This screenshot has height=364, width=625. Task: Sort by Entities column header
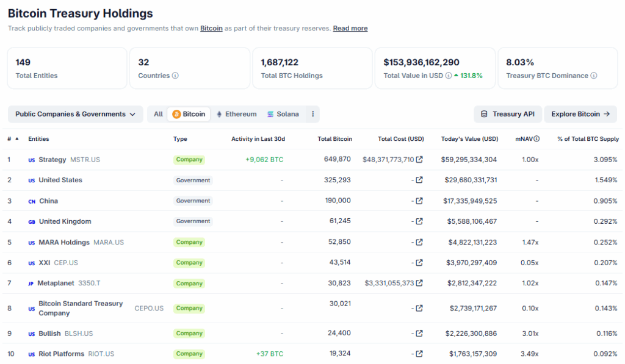[x=38, y=139]
